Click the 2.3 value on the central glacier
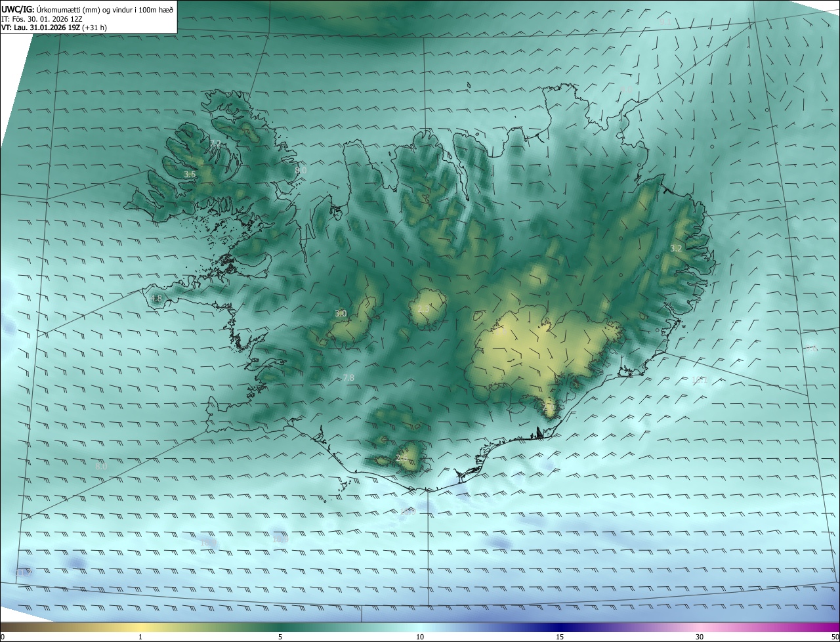The width and height of the screenshot is (840, 642). (x=423, y=309)
